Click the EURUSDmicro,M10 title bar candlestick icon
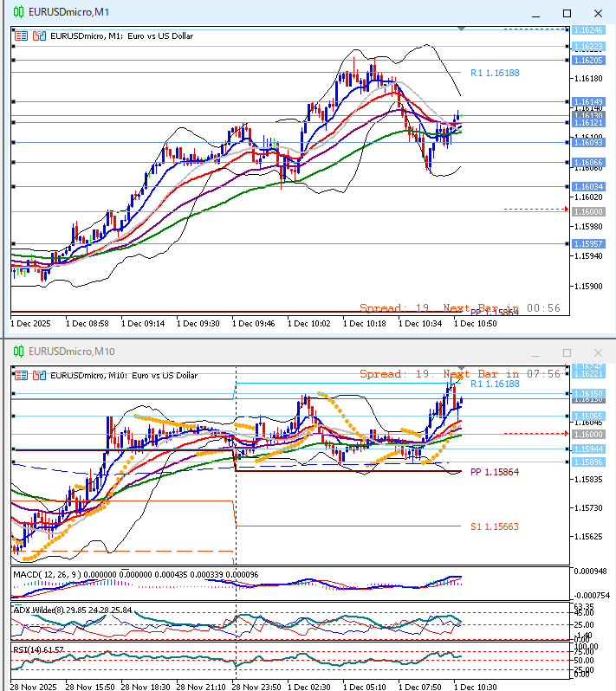616x691 pixels. coord(17,352)
